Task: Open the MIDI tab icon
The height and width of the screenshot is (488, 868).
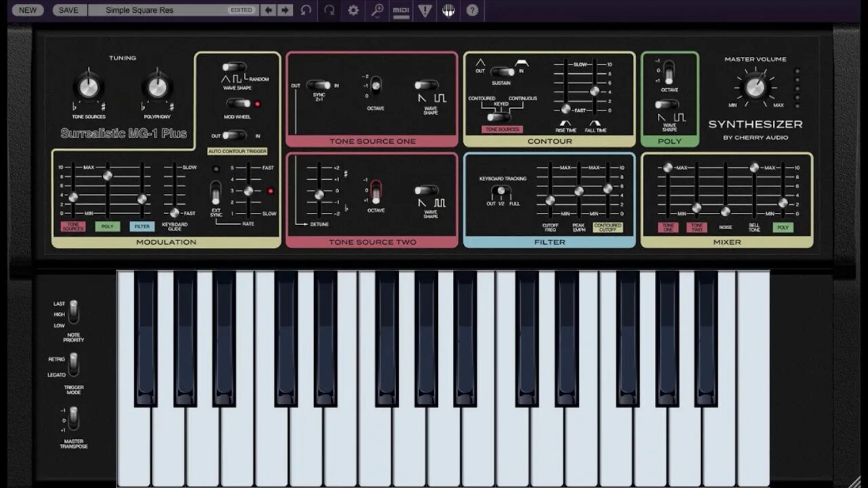Action: (x=401, y=10)
